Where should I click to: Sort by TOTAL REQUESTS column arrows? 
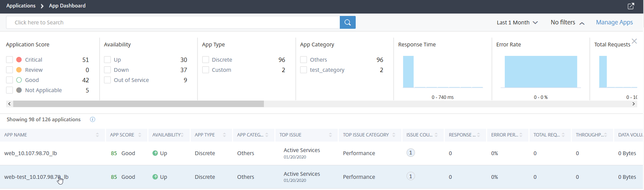pyautogui.click(x=563, y=135)
